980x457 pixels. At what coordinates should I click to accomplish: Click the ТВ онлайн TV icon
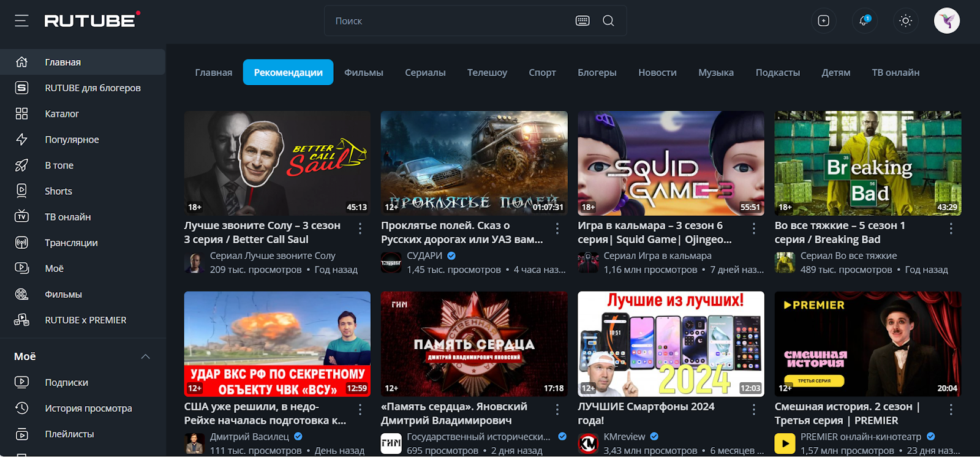[21, 216]
